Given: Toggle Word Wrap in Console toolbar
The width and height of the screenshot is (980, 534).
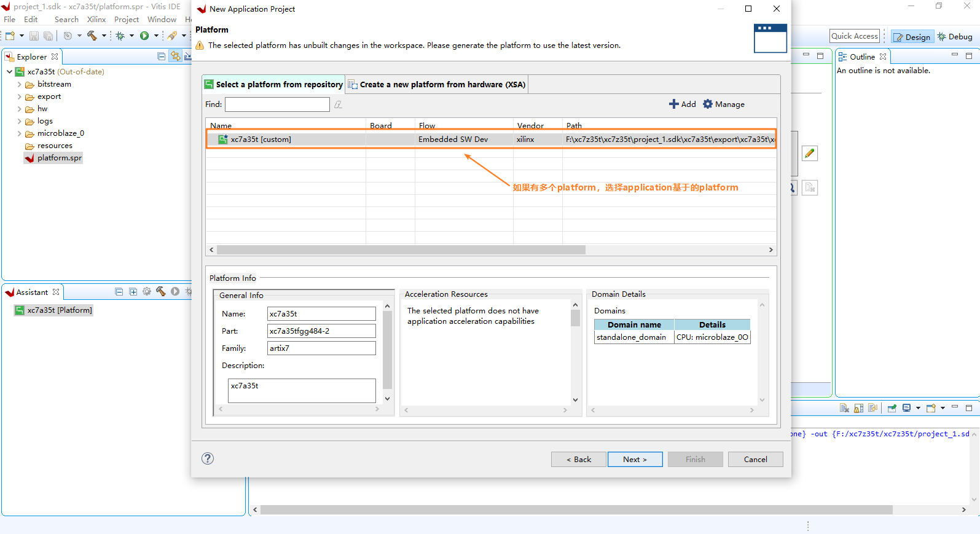Looking at the screenshot, I should (872, 408).
